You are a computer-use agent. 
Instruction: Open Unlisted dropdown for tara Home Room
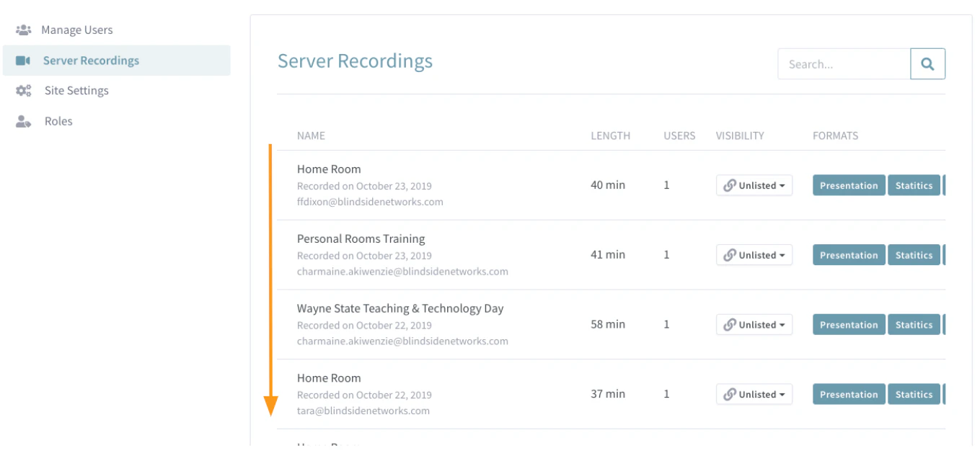coord(754,394)
